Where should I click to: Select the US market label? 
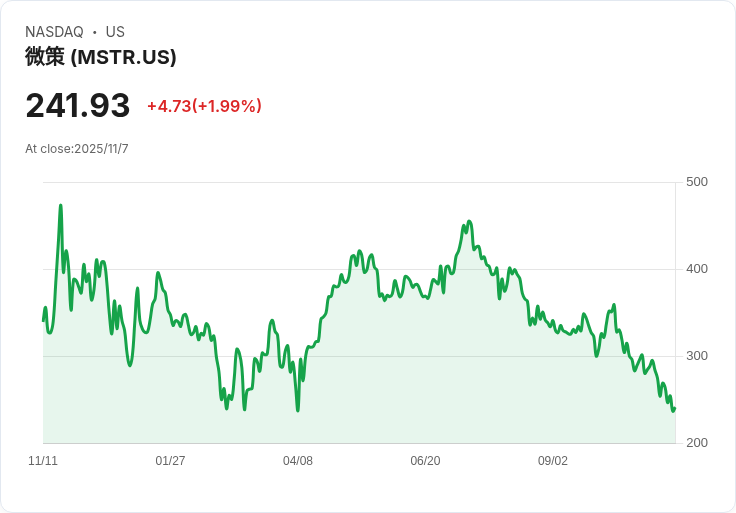115,32
